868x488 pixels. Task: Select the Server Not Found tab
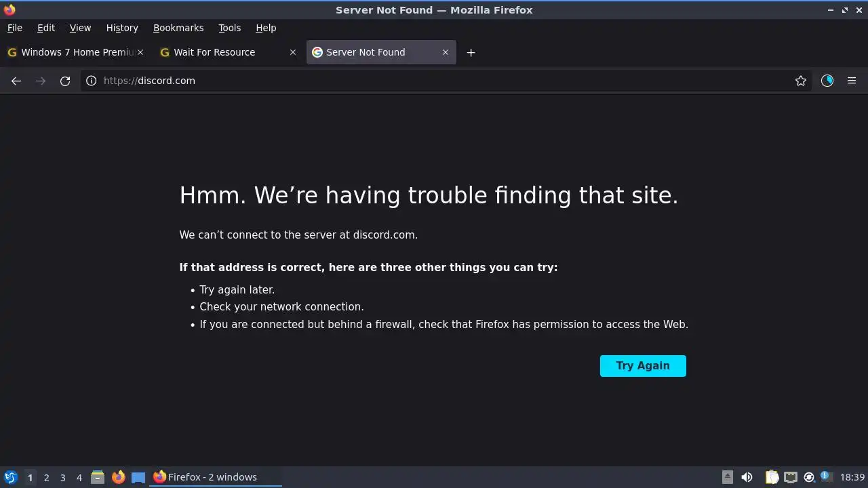pos(381,52)
